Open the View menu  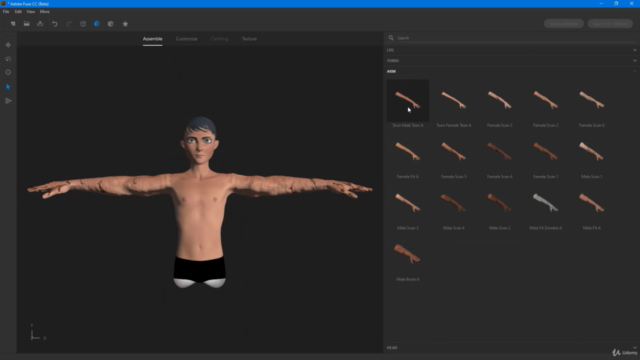(x=31, y=12)
